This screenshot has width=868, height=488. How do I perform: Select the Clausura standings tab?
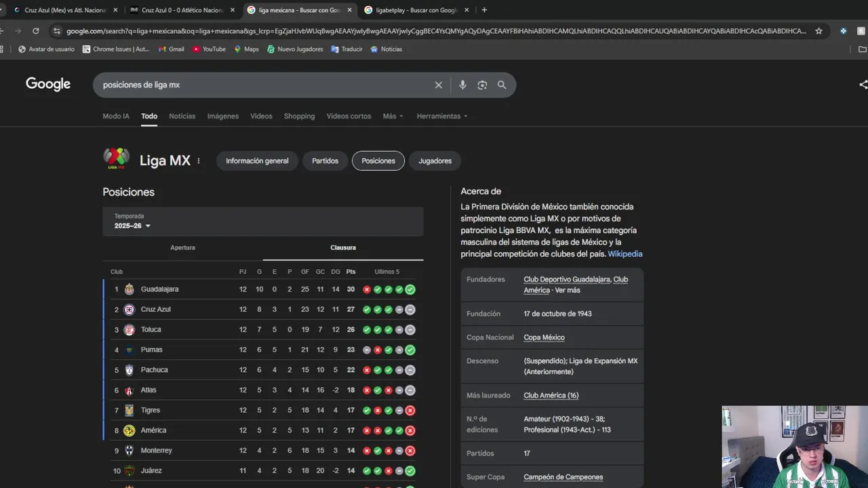point(343,247)
